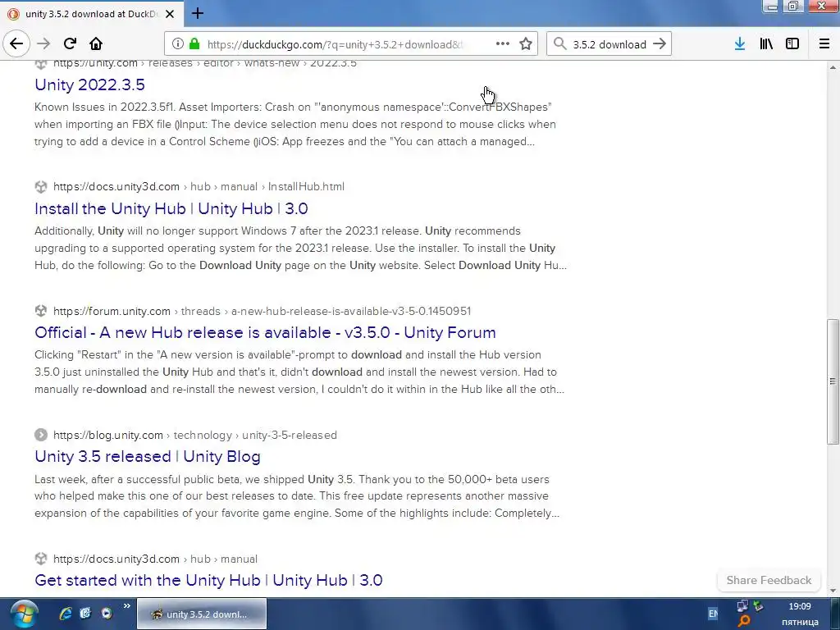The width and height of the screenshot is (840, 630).
Task: Expand the quick launch chevron on taskbar
Action: point(127,606)
